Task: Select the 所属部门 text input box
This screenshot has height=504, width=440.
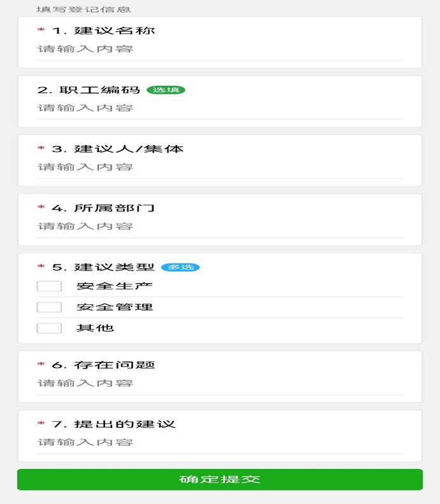Action: point(220,226)
